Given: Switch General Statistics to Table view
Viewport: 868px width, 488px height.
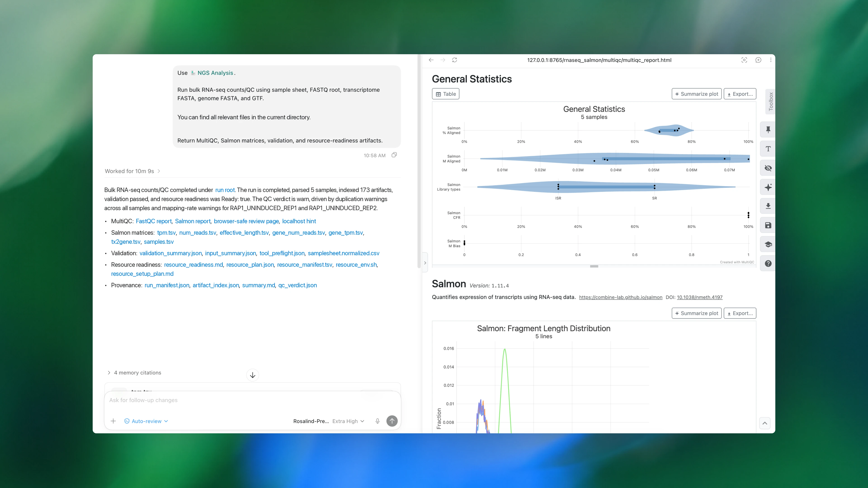Looking at the screenshot, I should 446,94.
